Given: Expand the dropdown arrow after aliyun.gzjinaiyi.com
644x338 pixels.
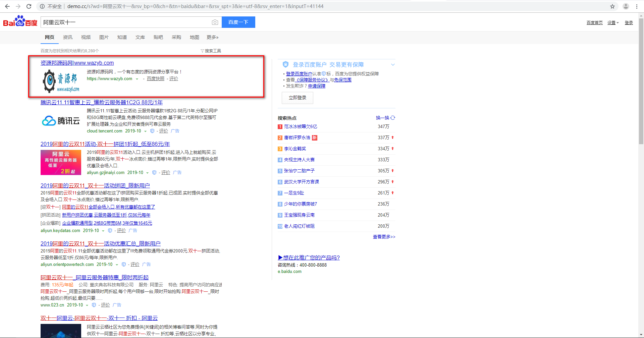Looking at the screenshot, I should pyautogui.click(x=147, y=173).
